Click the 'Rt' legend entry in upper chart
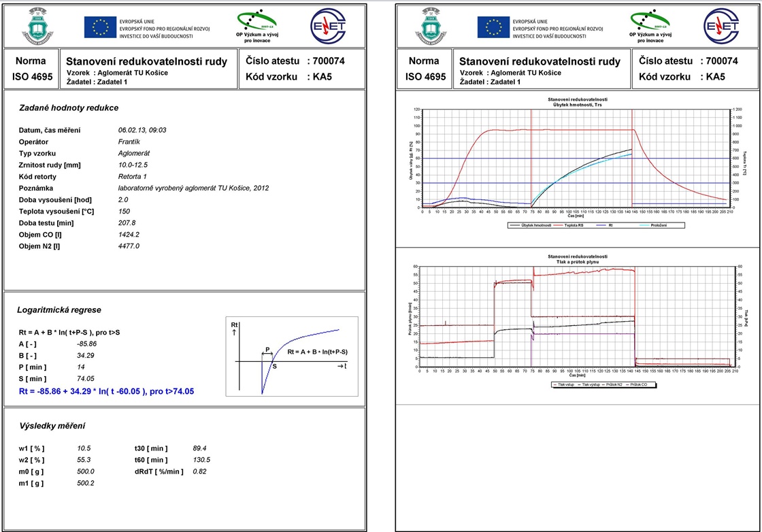This screenshot has width=762, height=532. coord(605,225)
